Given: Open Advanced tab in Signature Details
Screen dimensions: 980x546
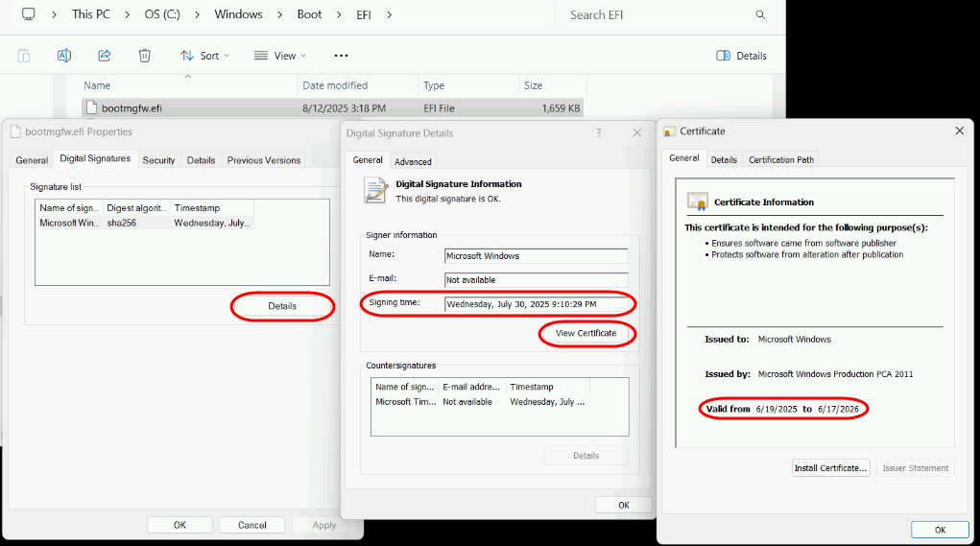Looking at the screenshot, I should click(413, 161).
